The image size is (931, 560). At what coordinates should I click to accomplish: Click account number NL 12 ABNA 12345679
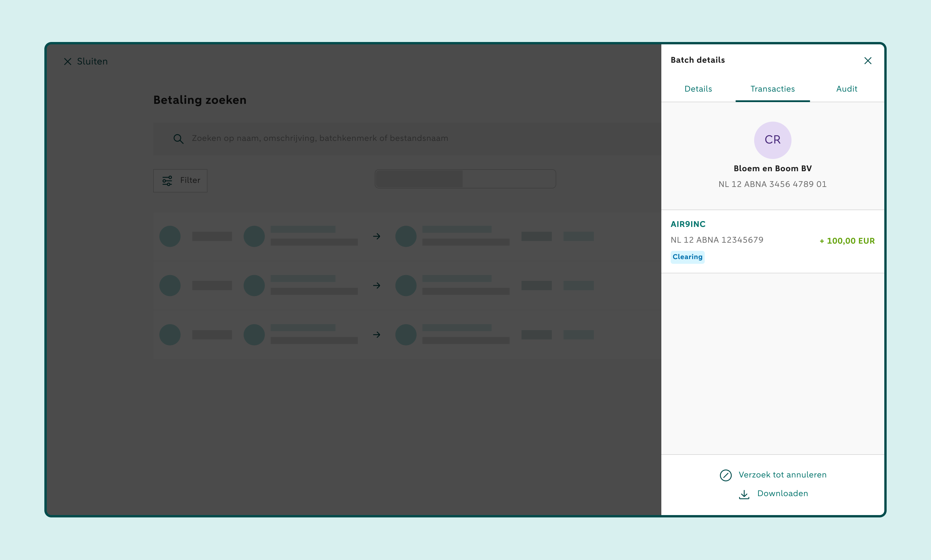[x=716, y=240]
